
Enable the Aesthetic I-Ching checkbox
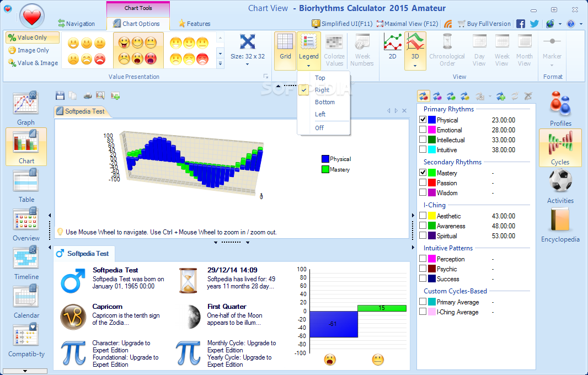pos(423,216)
